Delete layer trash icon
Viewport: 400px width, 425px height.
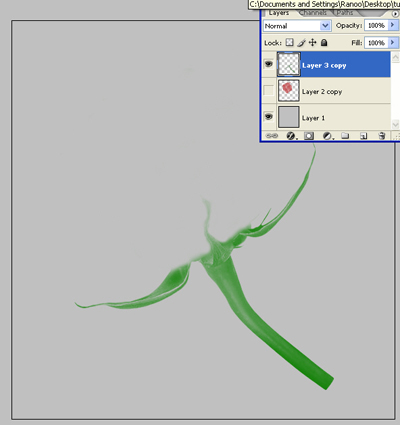(x=382, y=136)
